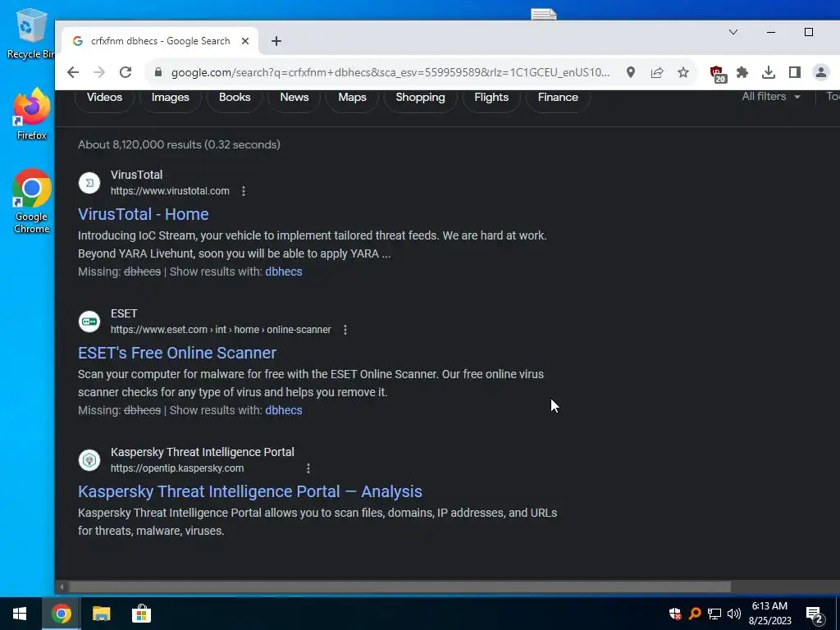Click the orange magnifier tray icon
The image size is (840, 630).
click(x=695, y=614)
